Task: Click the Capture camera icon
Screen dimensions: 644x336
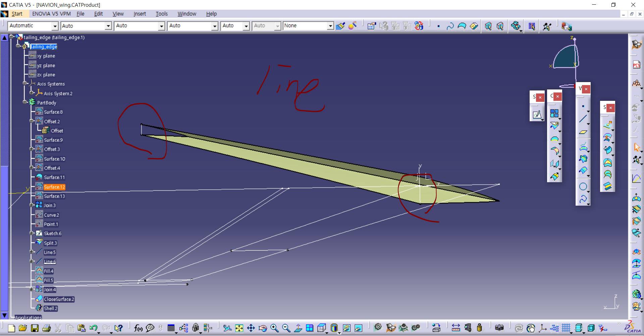Action: pyautogui.click(x=499, y=328)
